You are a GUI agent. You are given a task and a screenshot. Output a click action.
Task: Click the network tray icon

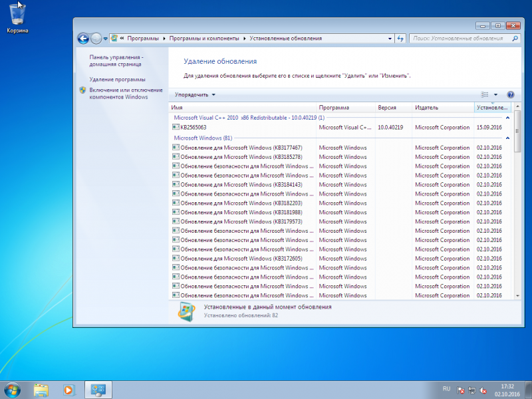(x=471, y=390)
